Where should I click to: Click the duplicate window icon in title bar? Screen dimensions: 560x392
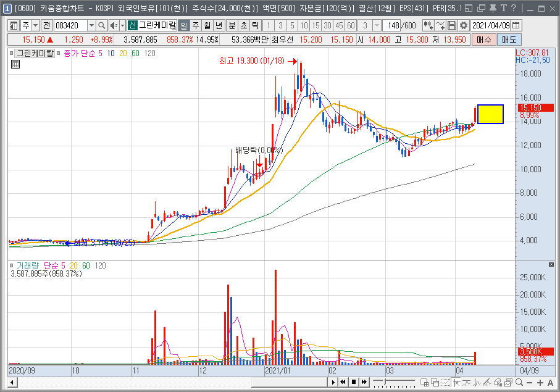click(x=482, y=8)
